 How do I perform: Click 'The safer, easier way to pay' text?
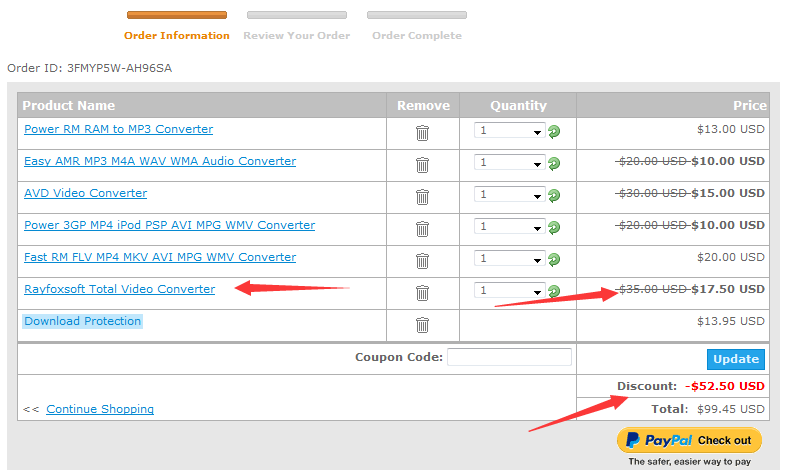(x=689, y=461)
